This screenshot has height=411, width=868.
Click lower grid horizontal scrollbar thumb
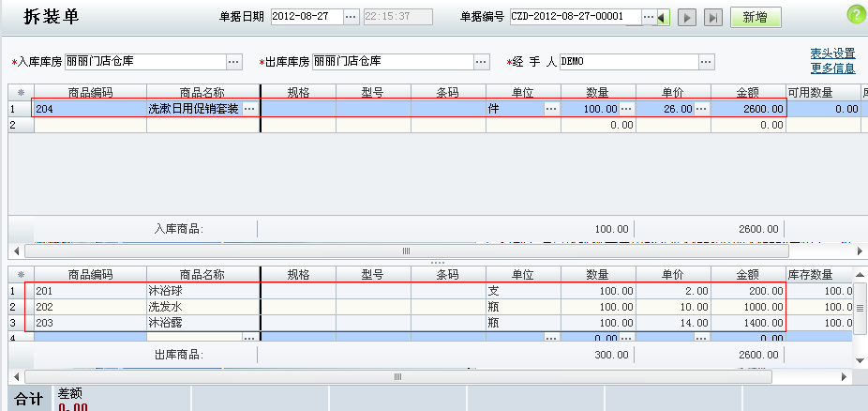[x=397, y=376]
